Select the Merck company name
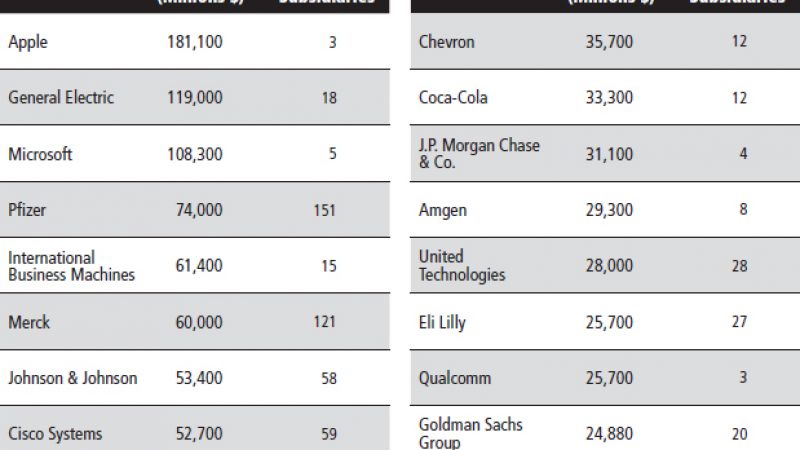The image size is (800, 450). pos(29,322)
